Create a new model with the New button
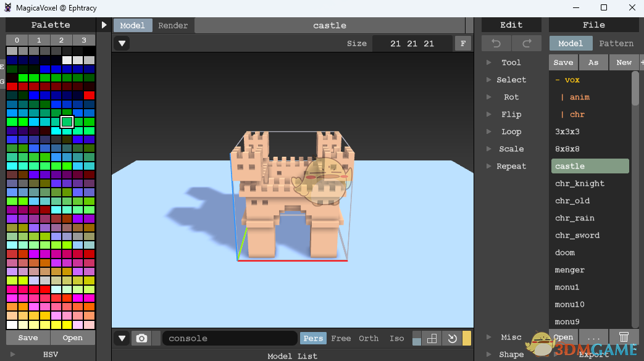The image size is (644, 361). 624,62
